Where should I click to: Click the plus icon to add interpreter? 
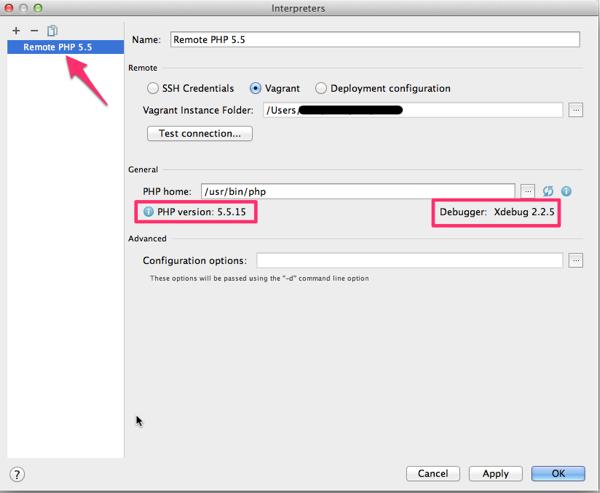pyautogui.click(x=16, y=31)
